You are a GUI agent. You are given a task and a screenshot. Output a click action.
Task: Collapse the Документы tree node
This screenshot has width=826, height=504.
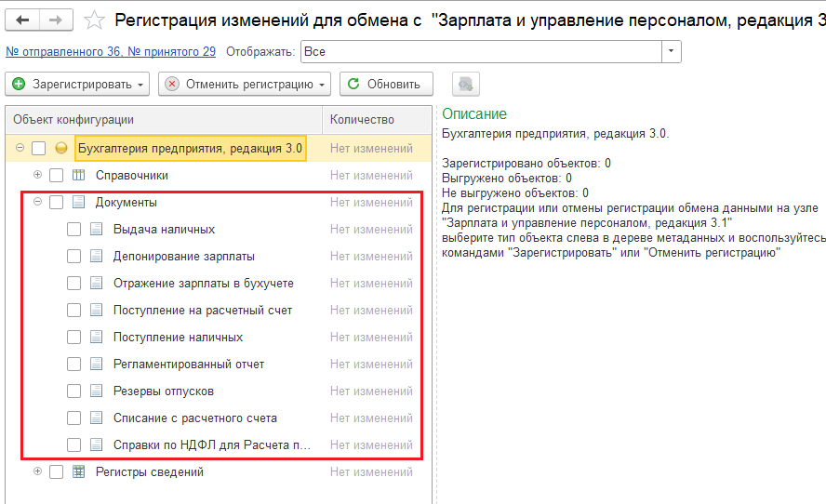37,201
